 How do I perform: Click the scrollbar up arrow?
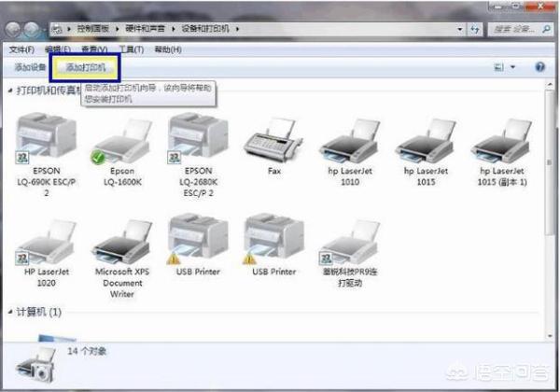pyautogui.click(x=550, y=85)
